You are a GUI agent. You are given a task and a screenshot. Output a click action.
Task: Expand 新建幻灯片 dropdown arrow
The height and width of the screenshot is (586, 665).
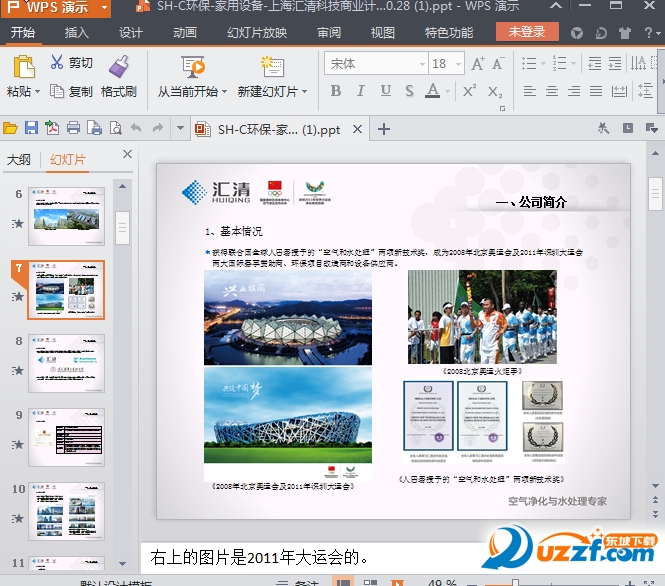click(305, 92)
